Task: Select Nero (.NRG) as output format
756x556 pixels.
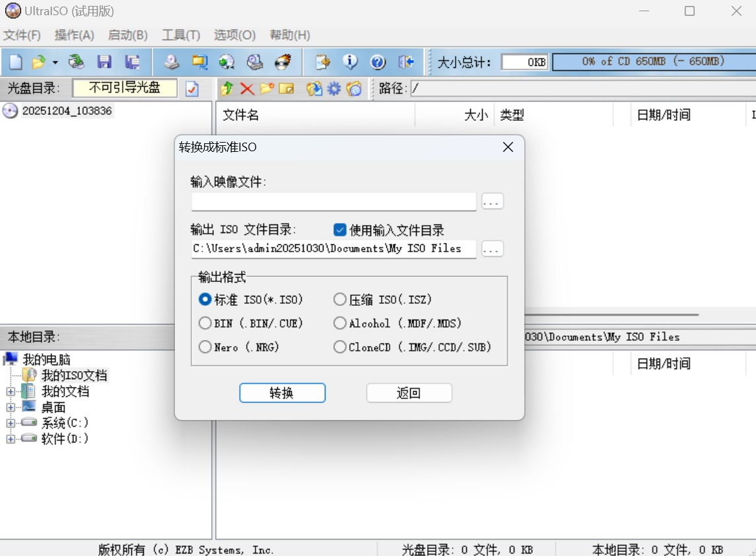Action: point(205,347)
